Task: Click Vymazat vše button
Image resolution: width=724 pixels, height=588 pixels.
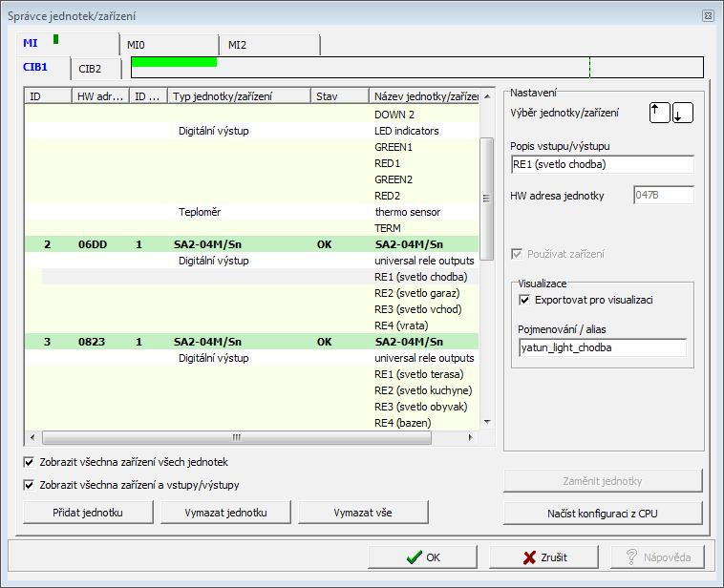Action: click(x=363, y=513)
